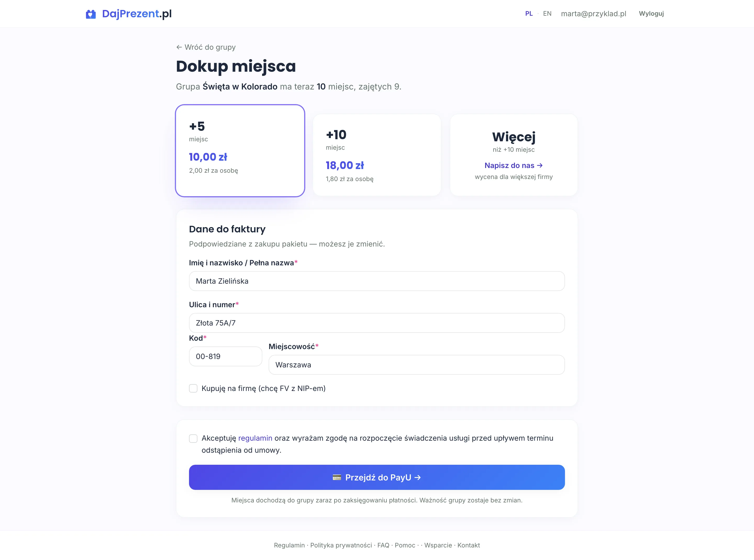Click the Kod postal code field
The height and width of the screenshot is (560, 754).
[x=226, y=357]
